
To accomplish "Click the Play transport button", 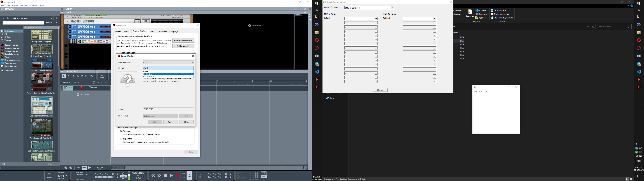I will click(x=171, y=176).
